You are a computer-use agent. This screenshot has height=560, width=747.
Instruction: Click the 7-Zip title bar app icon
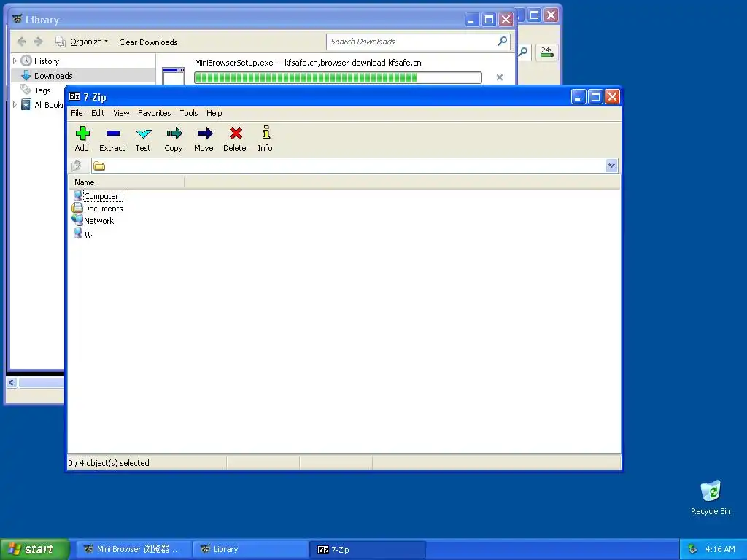(75, 97)
